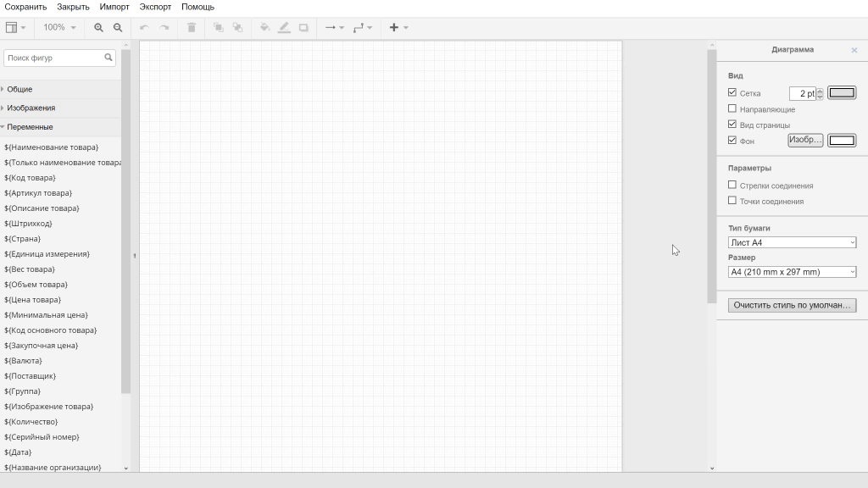This screenshot has height=488, width=868.
Task: Click the undo arrow icon
Action: click(x=144, y=28)
